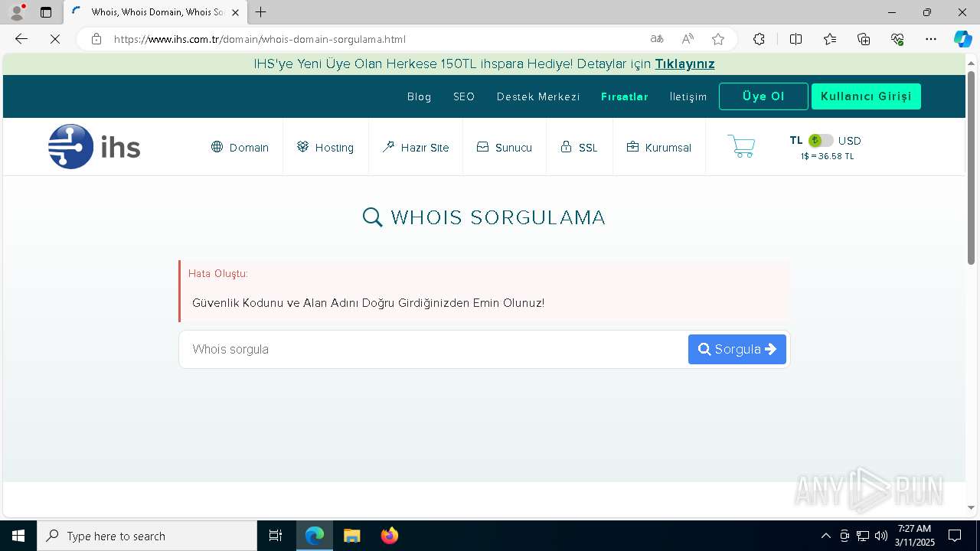Image resolution: width=980 pixels, height=551 pixels.
Task: Click the Kullanıcı Girişi button
Action: [x=866, y=96]
